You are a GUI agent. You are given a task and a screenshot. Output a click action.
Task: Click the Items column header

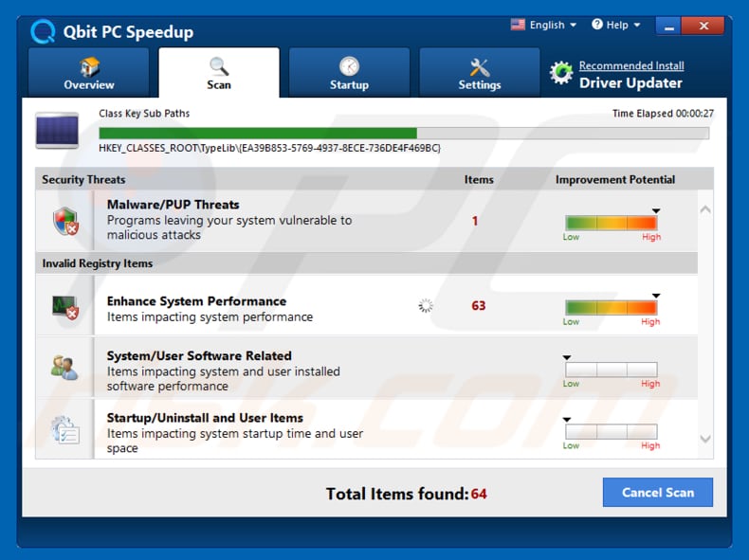(x=479, y=179)
